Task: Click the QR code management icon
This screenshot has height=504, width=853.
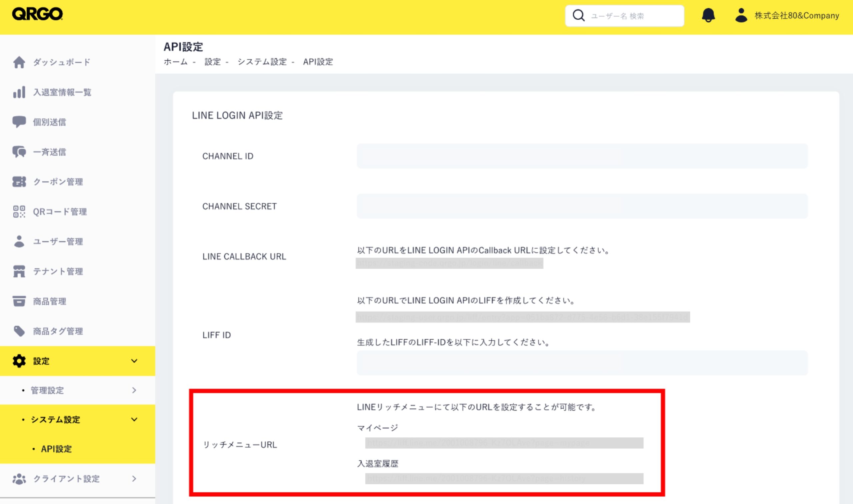Action: click(19, 212)
